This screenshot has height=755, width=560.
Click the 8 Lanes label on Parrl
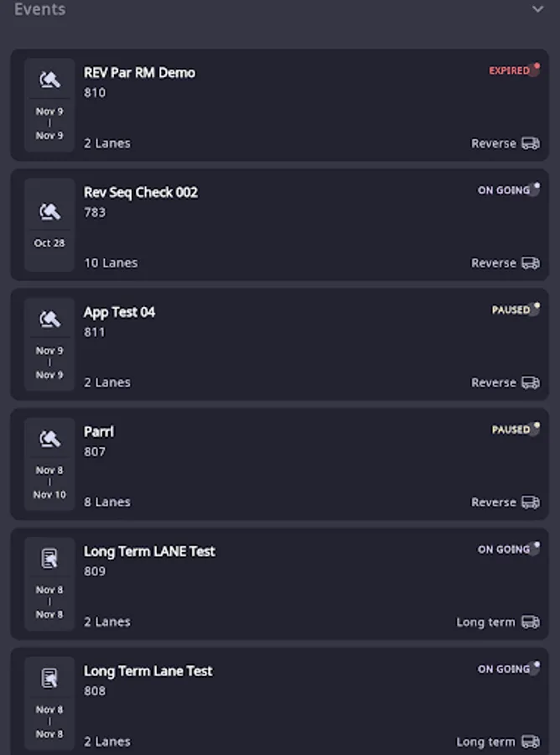coord(107,502)
